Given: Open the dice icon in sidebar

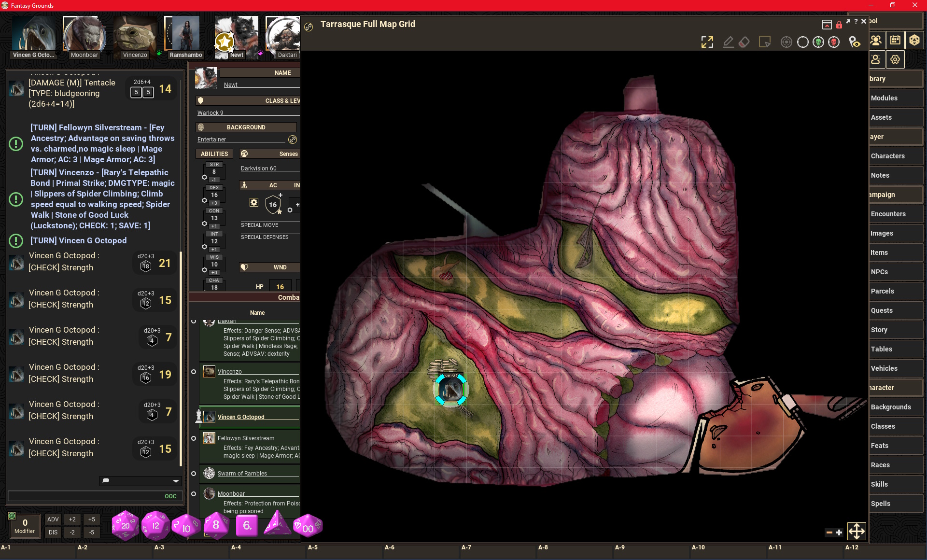Looking at the screenshot, I should click(914, 40).
